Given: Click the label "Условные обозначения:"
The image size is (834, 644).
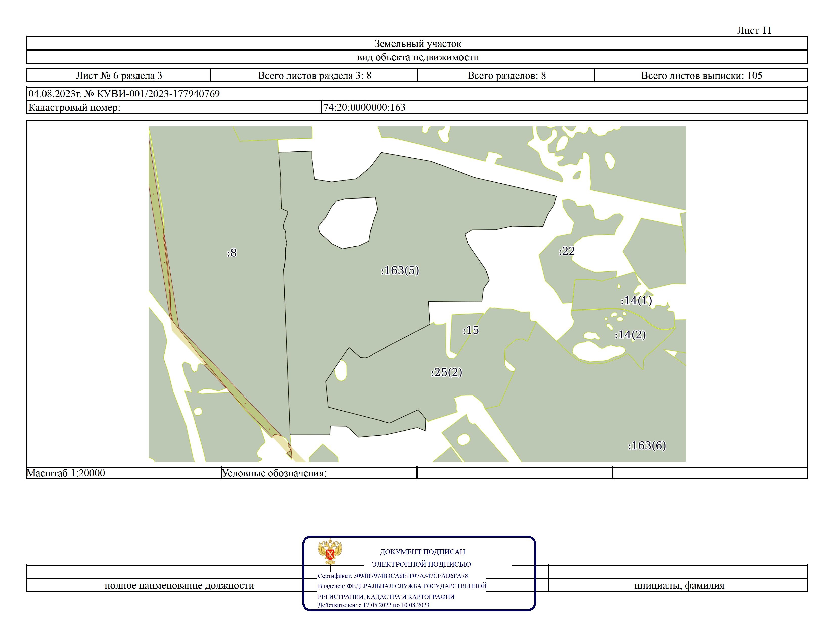Looking at the screenshot, I should click(x=274, y=473).
